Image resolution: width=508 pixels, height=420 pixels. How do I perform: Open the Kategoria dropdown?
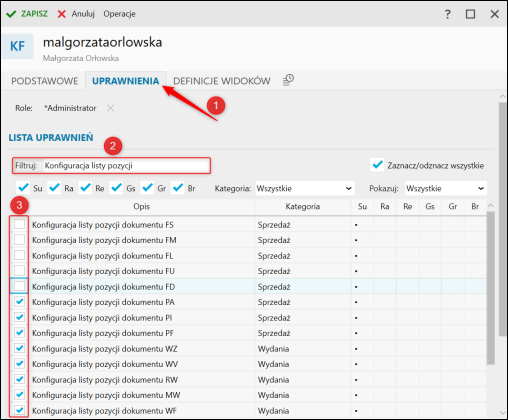tap(305, 188)
